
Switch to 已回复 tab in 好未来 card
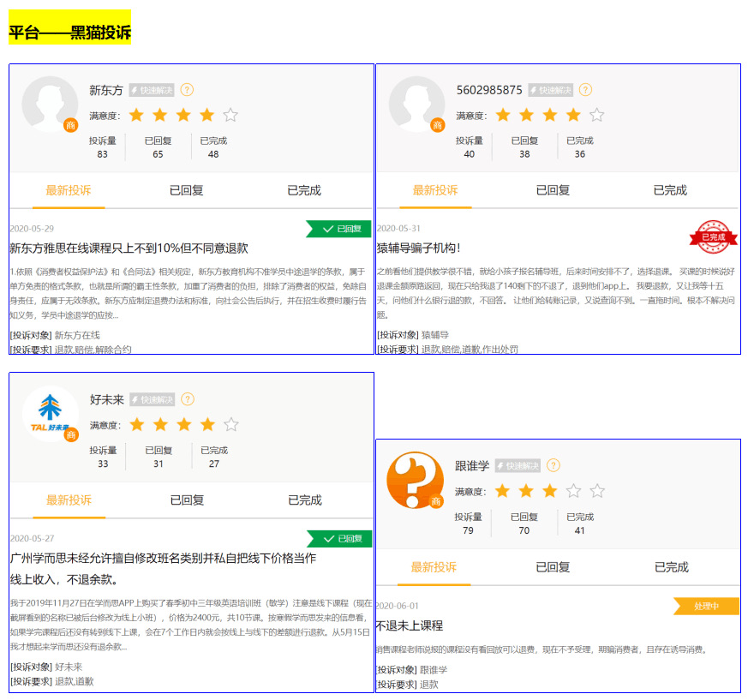click(x=187, y=500)
